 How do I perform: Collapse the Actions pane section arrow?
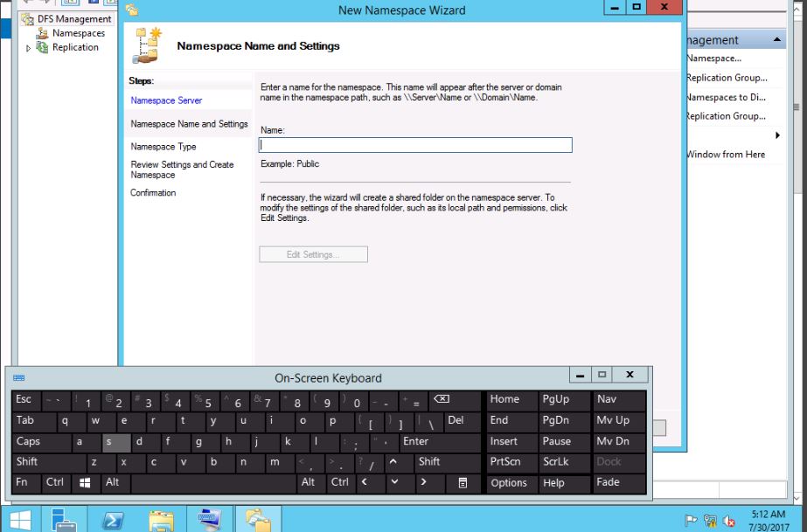click(777, 40)
